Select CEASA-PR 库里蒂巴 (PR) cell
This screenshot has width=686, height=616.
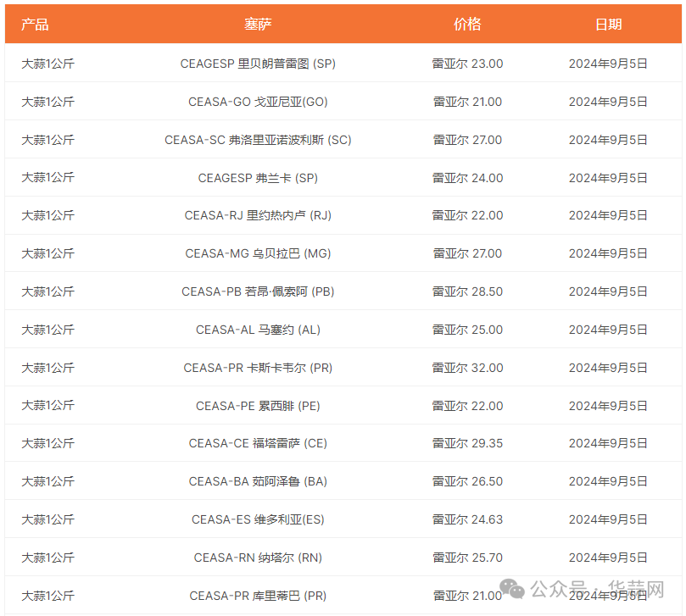(258, 596)
